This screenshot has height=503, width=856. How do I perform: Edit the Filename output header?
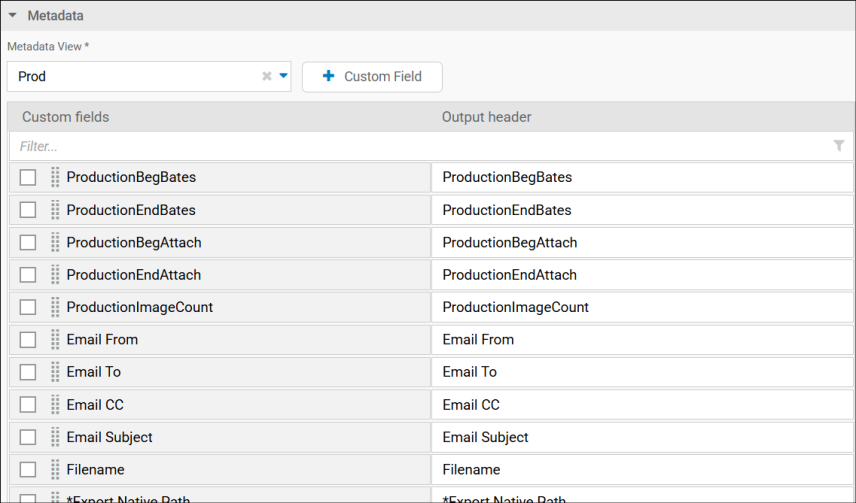642,470
